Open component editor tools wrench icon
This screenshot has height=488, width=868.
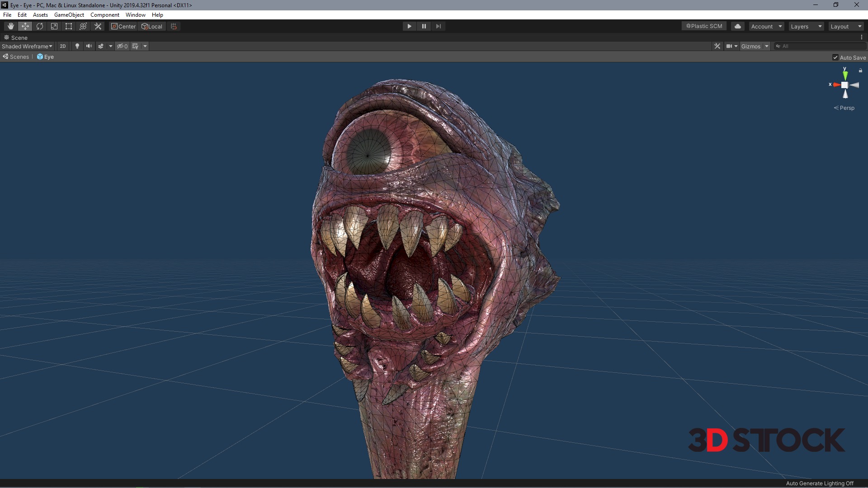[717, 46]
